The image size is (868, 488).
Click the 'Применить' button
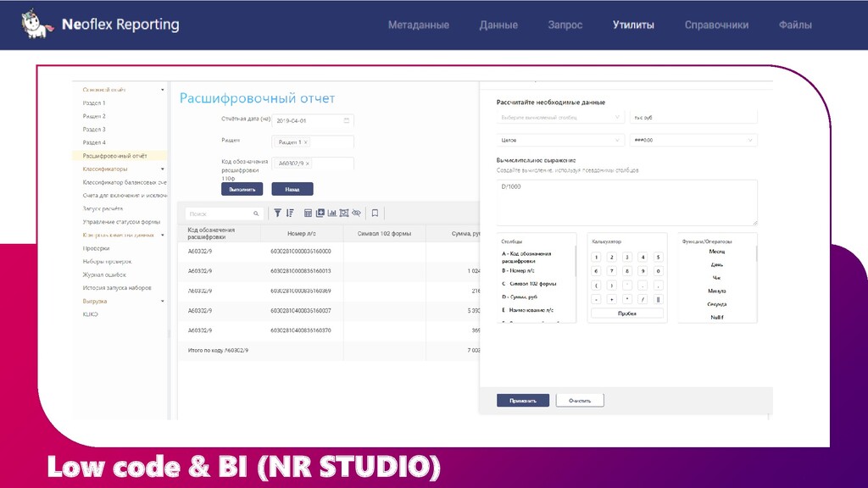coord(522,401)
